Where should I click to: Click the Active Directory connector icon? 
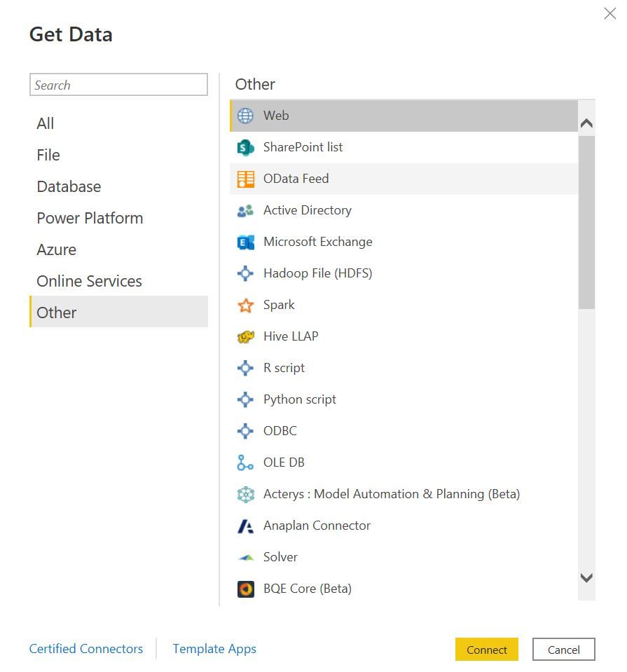pyautogui.click(x=245, y=210)
